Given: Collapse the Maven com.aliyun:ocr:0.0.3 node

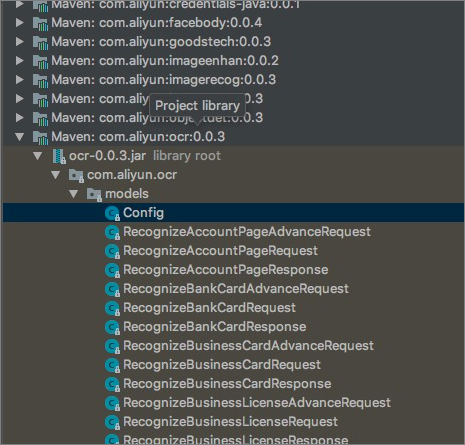Looking at the screenshot, I should click(x=20, y=137).
